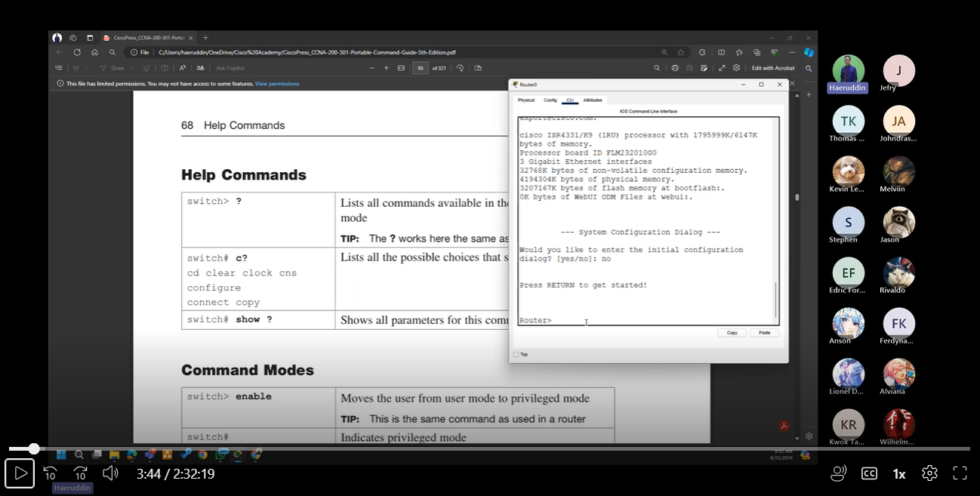This screenshot has height=496, width=980.
Task: Click Ask Copilot in PDF toolbar
Action: (x=230, y=68)
